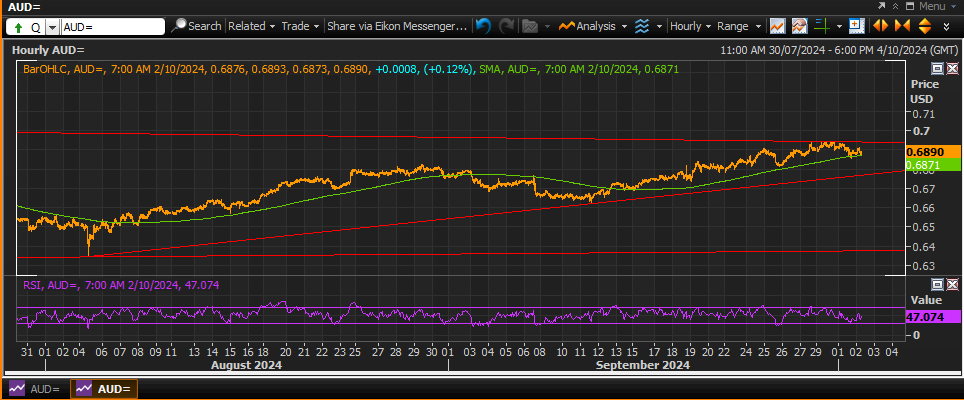The width and height of the screenshot is (964, 400).
Task: Click the line chart style icon
Action: pos(778,26)
